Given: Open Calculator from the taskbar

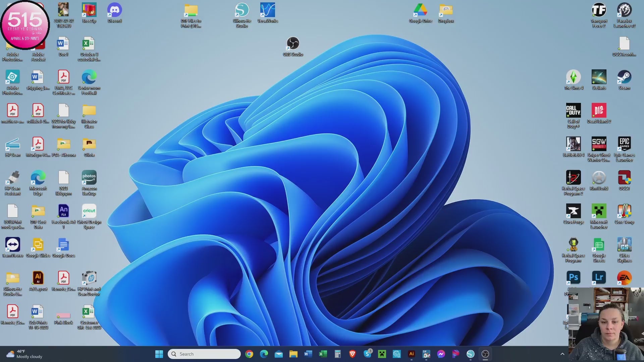Looking at the screenshot, I should tap(338, 354).
